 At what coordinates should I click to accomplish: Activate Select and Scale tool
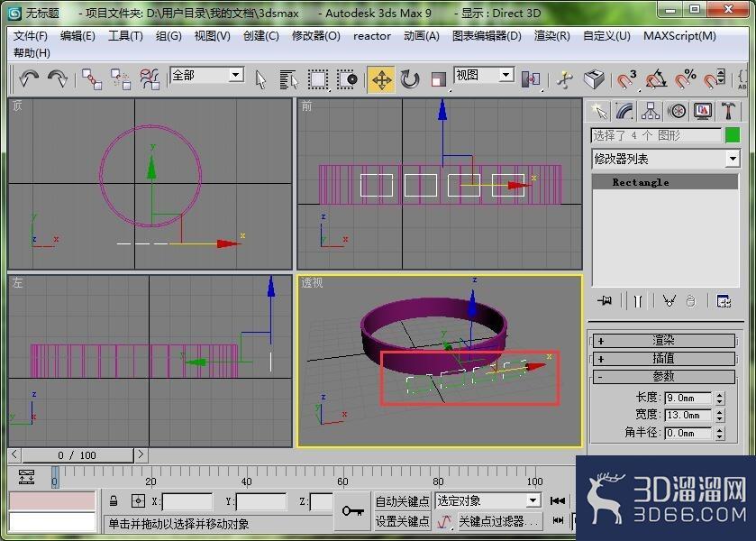pyautogui.click(x=438, y=79)
